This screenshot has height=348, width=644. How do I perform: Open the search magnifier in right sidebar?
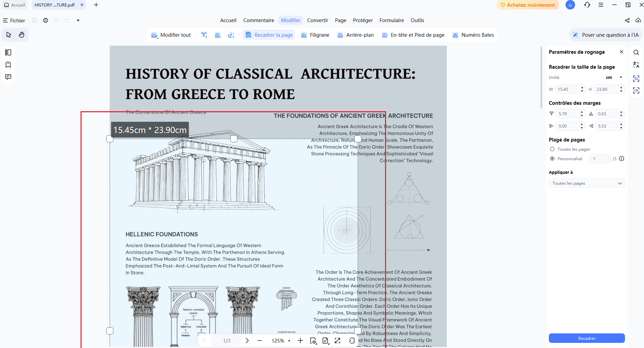click(636, 52)
